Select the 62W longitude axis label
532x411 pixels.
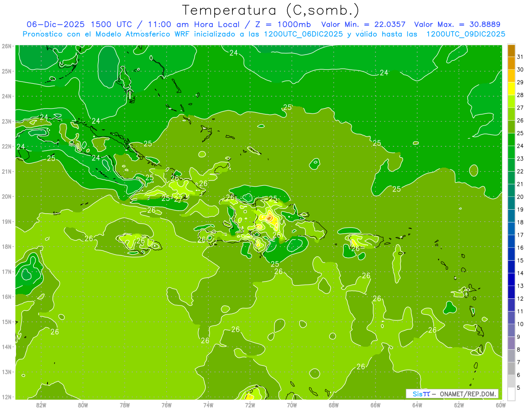pyautogui.click(x=459, y=405)
